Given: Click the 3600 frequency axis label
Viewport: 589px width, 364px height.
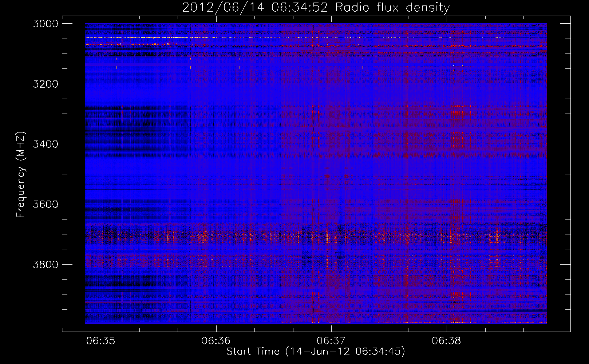Looking at the screenshot, I should click(x=46, y=204).
